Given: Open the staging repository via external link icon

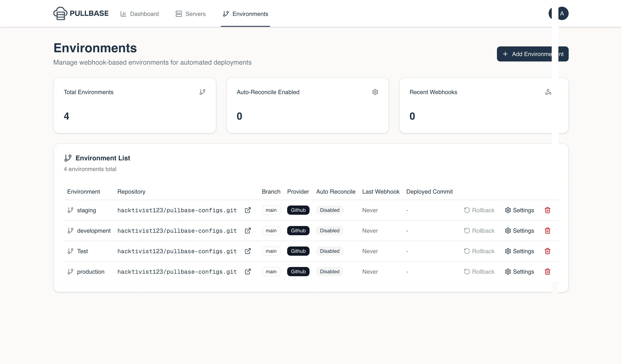Looking at the screenshot, I should point(248,210).
